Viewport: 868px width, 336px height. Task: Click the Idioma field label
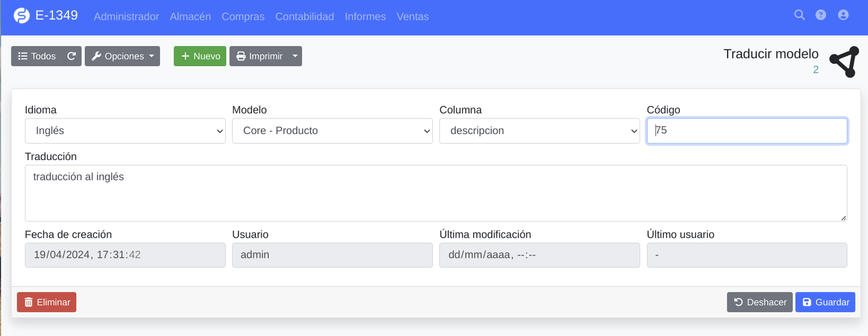click(x=41, y=110)
